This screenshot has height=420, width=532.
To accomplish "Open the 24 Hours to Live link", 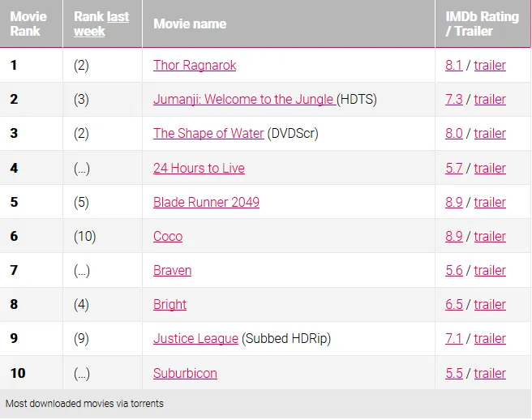I will click(199, 169).
